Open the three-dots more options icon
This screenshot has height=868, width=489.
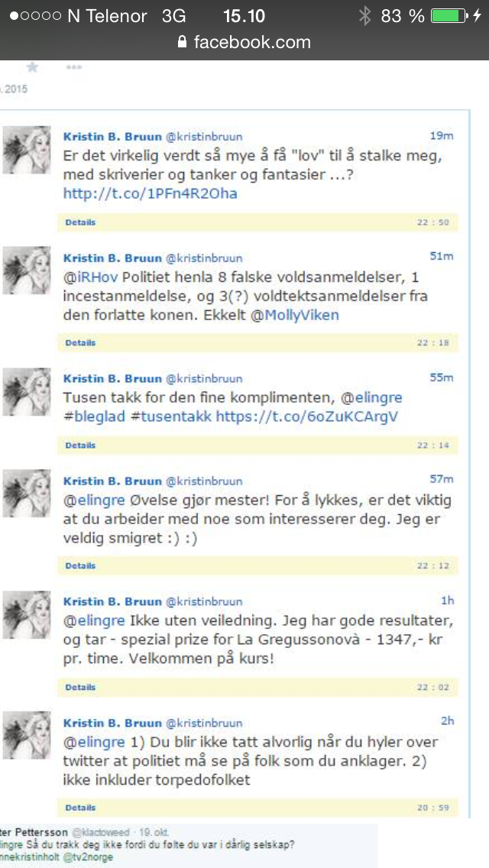[x=73, y=67]
